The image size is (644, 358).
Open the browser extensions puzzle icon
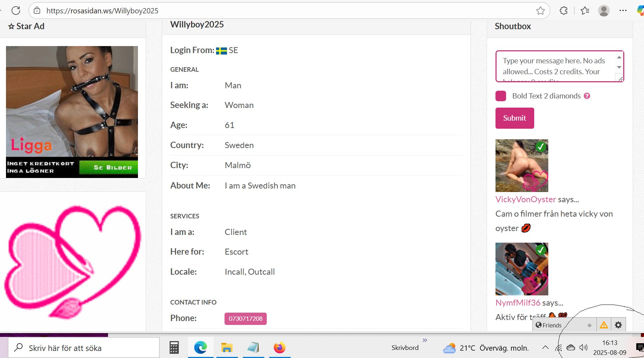point(563,11)
